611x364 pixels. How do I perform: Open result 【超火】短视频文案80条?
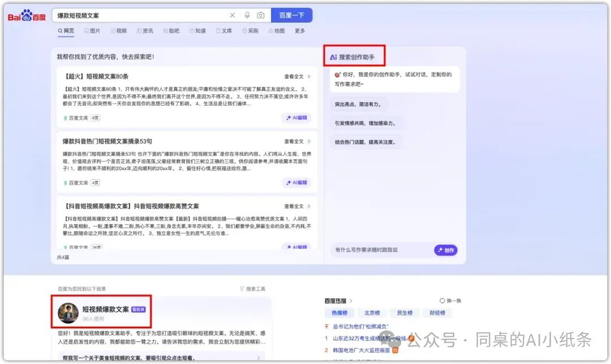(96, 76)
